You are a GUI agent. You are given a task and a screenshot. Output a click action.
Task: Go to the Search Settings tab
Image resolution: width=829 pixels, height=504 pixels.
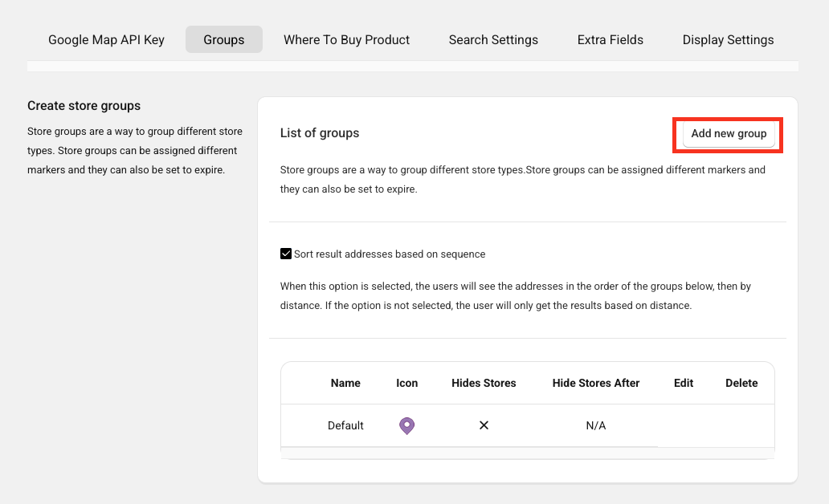[493, 39]
